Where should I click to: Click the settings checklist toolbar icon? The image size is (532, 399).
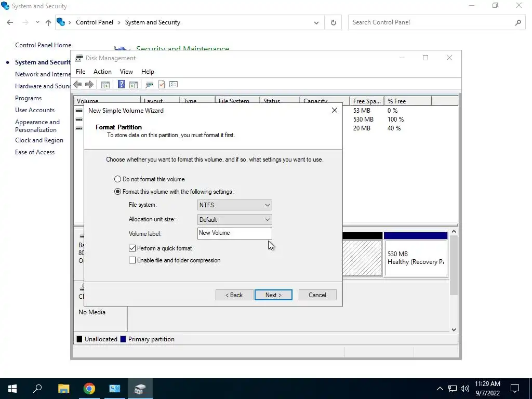click(x=174, y=84)
